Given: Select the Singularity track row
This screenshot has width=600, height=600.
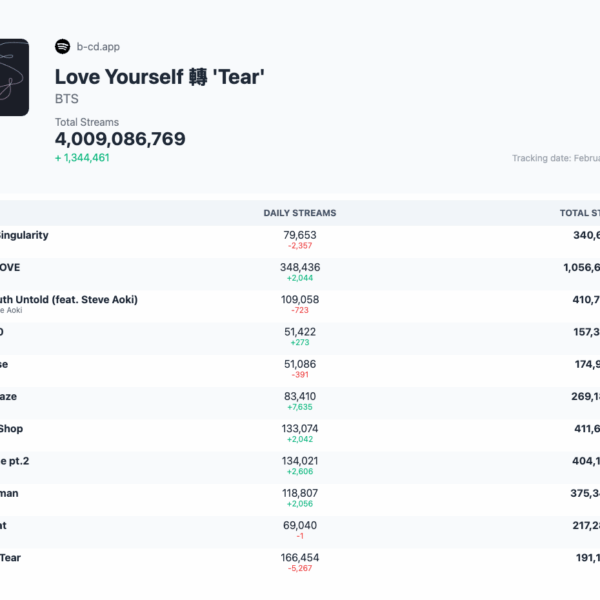Looking at the screenshot, I should pos(300,241).
